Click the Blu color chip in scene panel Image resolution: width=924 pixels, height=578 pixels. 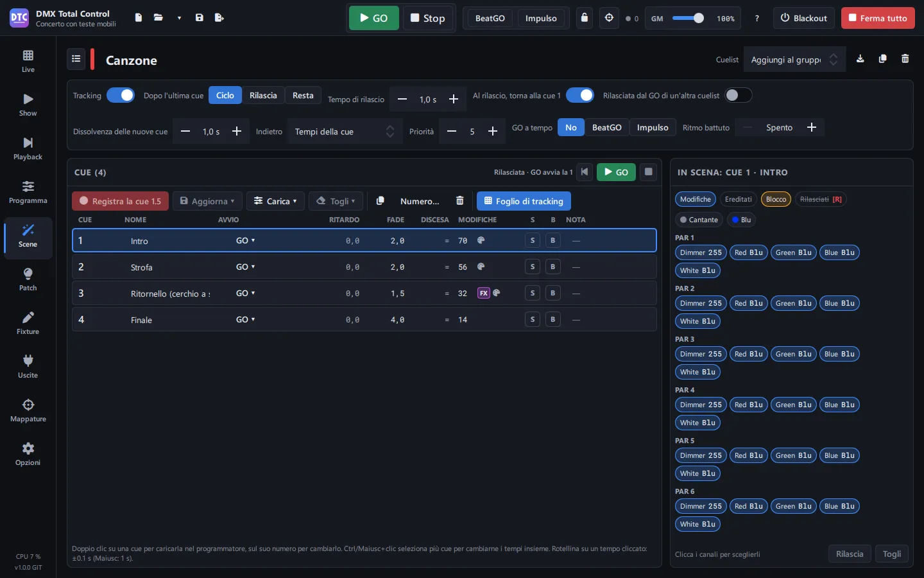[741, 220]
